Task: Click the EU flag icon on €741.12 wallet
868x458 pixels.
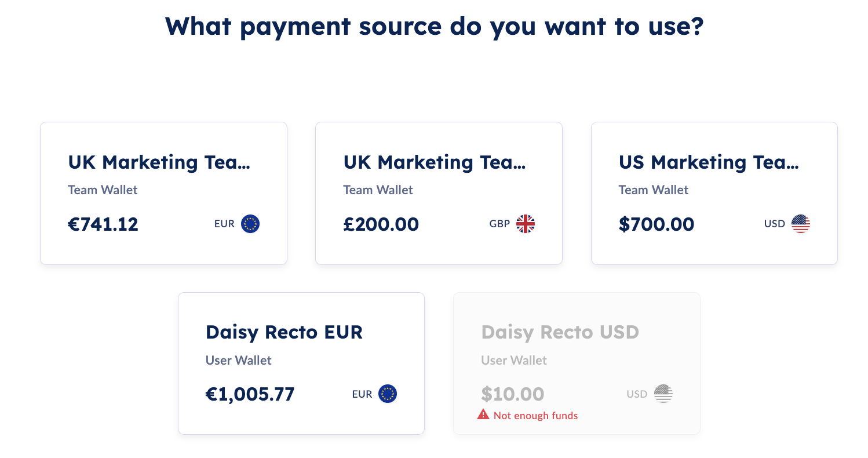Action: 250,224
